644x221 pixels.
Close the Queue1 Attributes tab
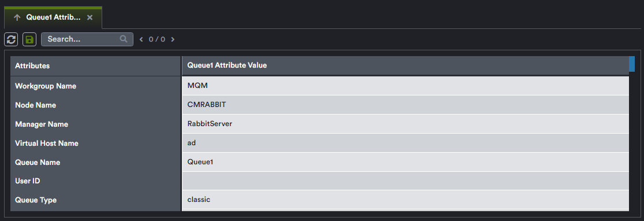[x=90, y=18]
